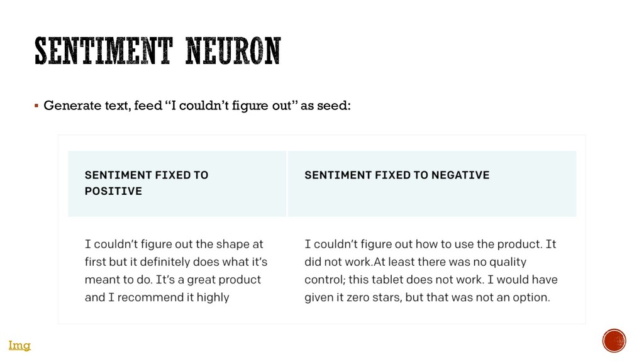Click the word 'NEURON' in the title
This screenshot has height=362, width=644.
[233, 52]
